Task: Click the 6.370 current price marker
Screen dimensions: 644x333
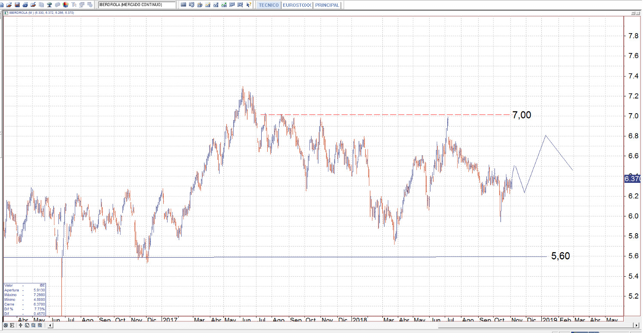Action: coord(632,179)
